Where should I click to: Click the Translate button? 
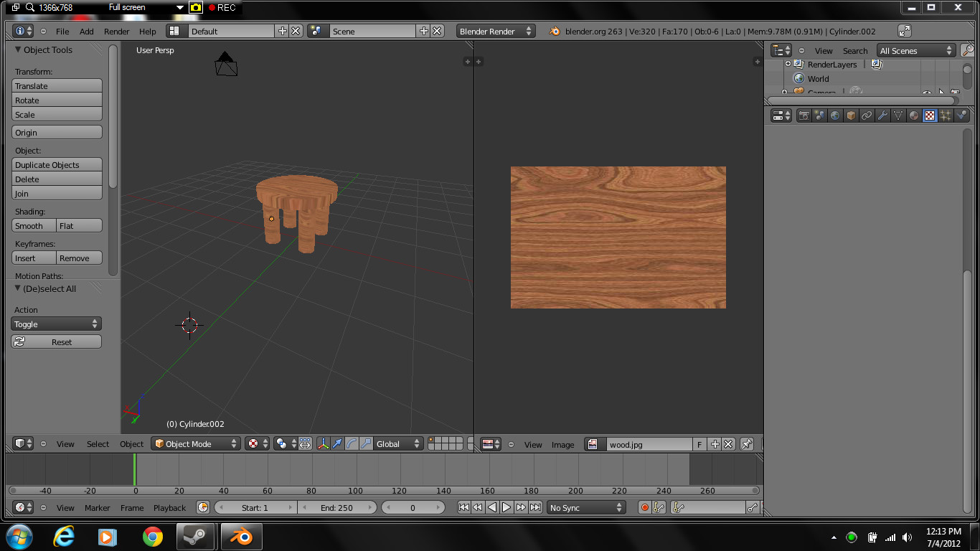point(57,85)
